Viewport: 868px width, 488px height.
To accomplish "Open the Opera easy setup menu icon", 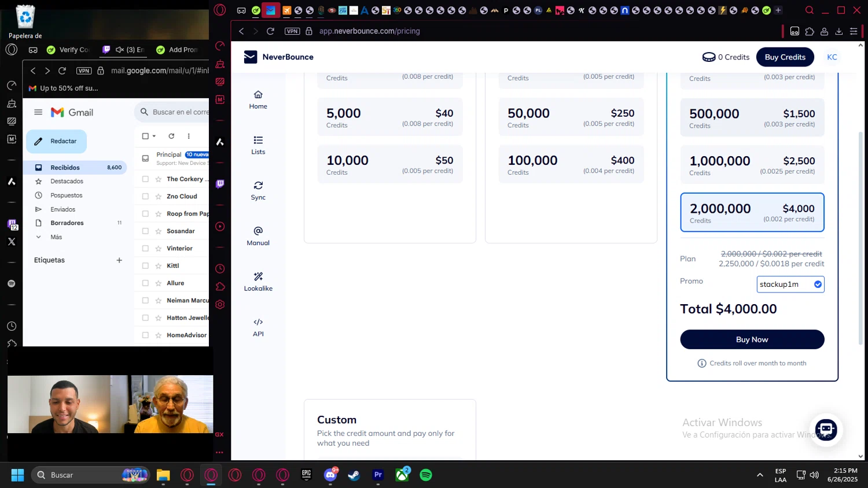I will click(x=854, y=31).
